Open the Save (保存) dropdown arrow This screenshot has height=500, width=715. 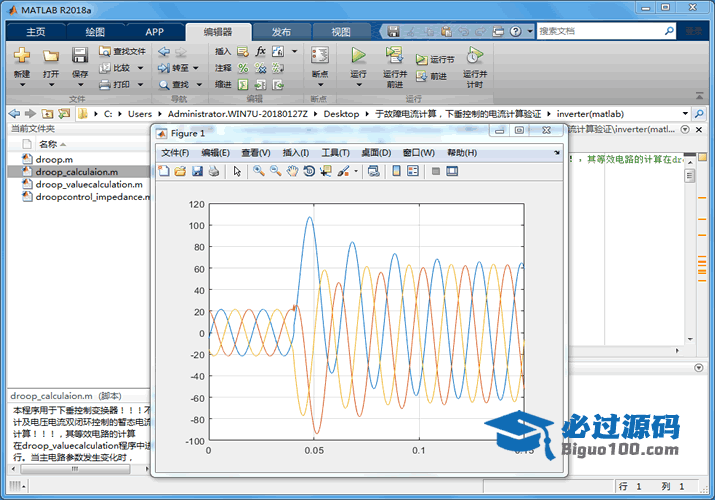(x=80, y=84)
